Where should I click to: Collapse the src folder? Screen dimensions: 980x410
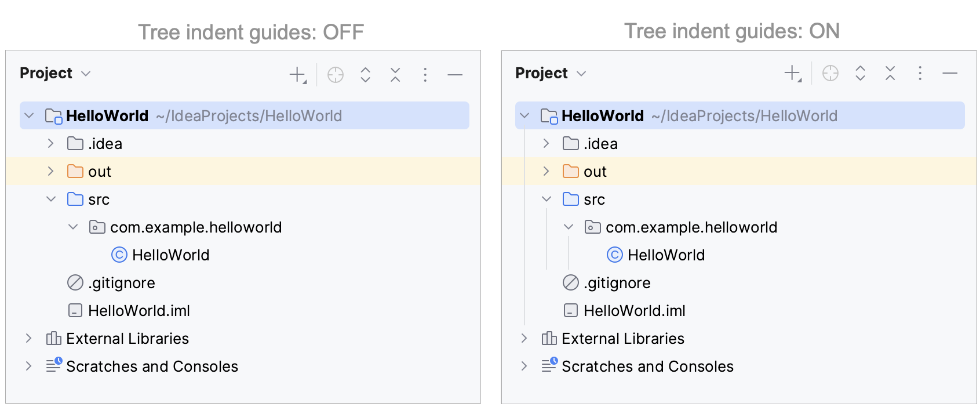click(50, 199)
